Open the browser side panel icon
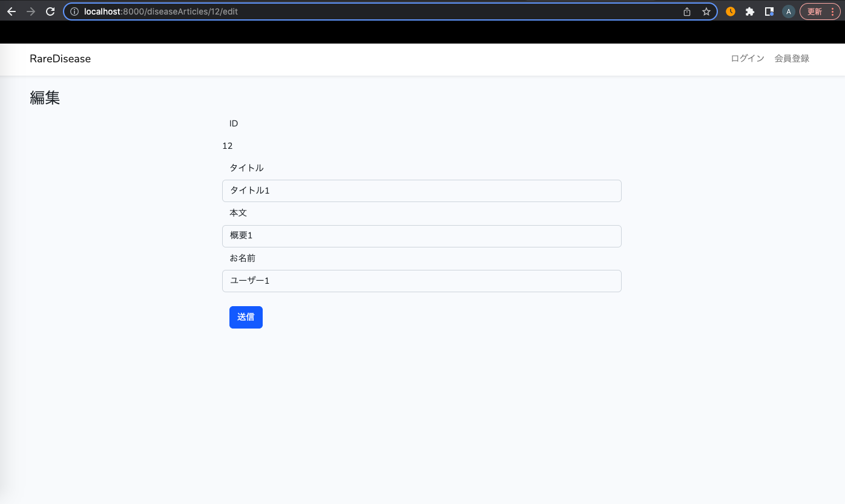Viewport: 845px width, 504px height. [x=769, y=11]
